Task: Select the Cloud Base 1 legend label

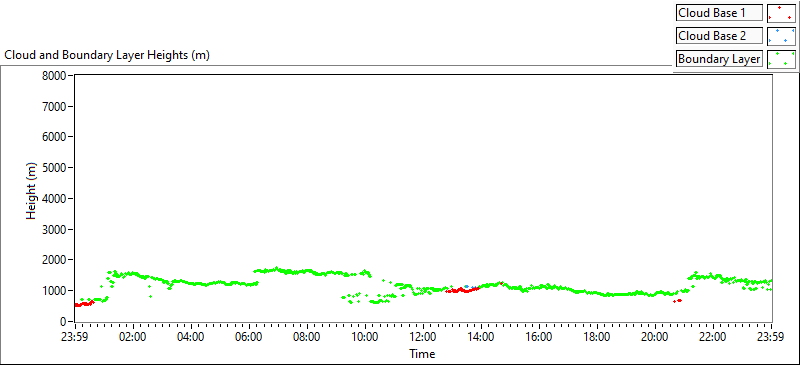Action: point(719,13)
